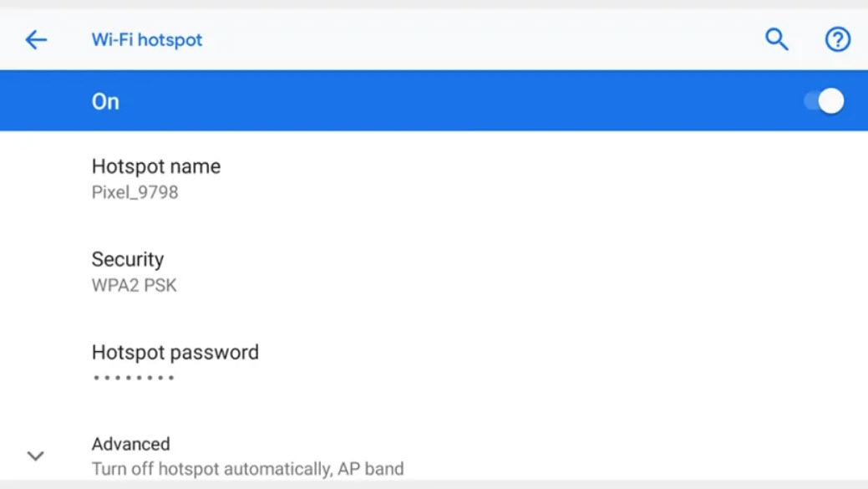The width and height of the screenshot is (868, 489).
Task: Click "Turn off hotspot automatically, AP band" text
Action: coord(247,468)
